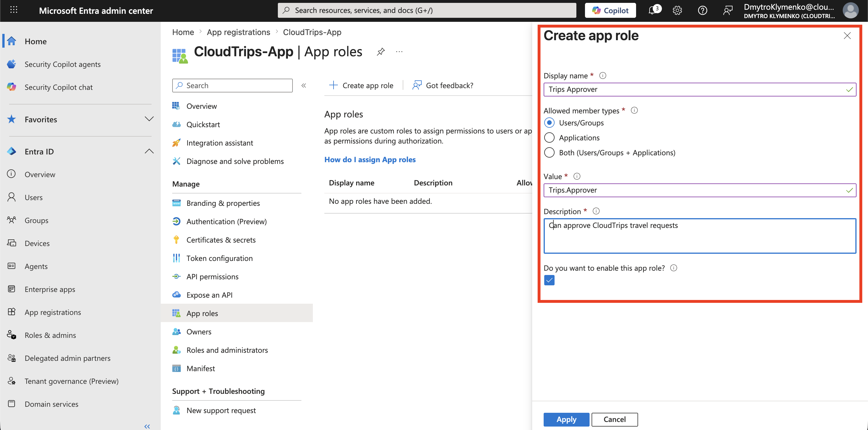Click the Value input field

tap(700, 190)
